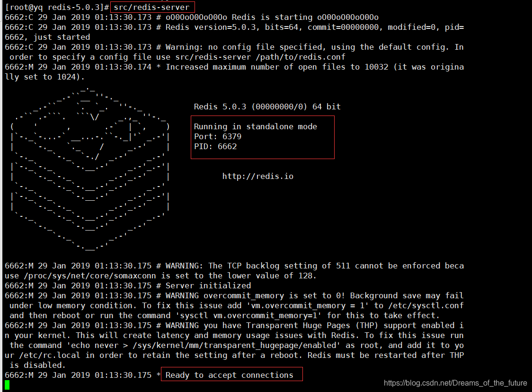Click the Redis ASCII art cube logo
The image size is (532, 392).
tap(90, 169)
